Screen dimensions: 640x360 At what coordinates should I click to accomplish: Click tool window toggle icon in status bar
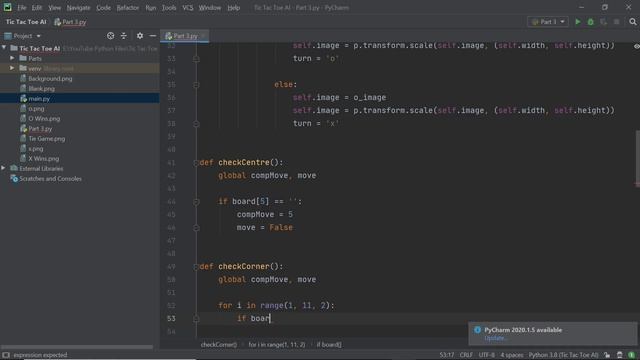[x=6, y=355]
